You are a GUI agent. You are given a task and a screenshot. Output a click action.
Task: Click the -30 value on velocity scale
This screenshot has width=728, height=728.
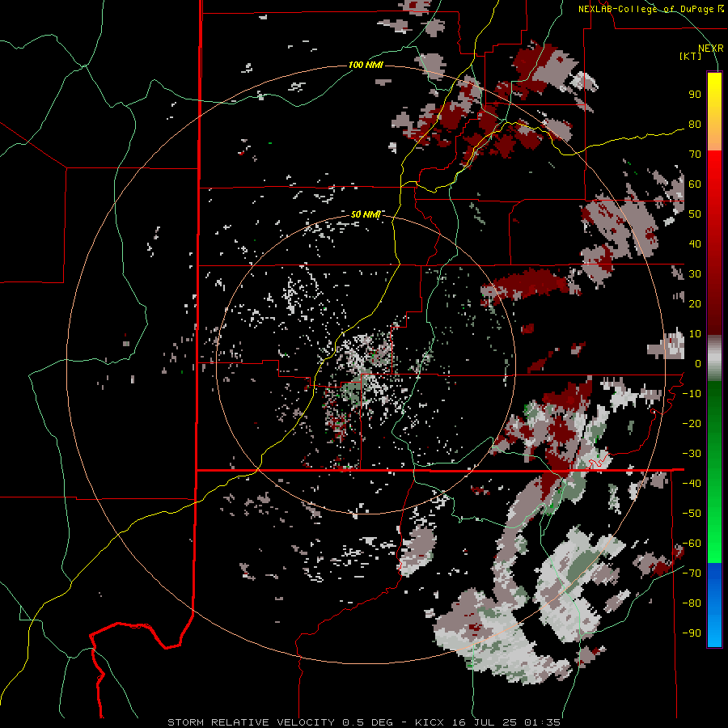pos(692,454)
